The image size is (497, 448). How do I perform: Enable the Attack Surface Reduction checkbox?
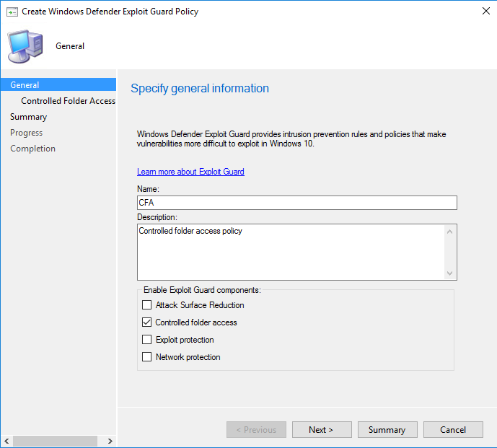(147, 305)
